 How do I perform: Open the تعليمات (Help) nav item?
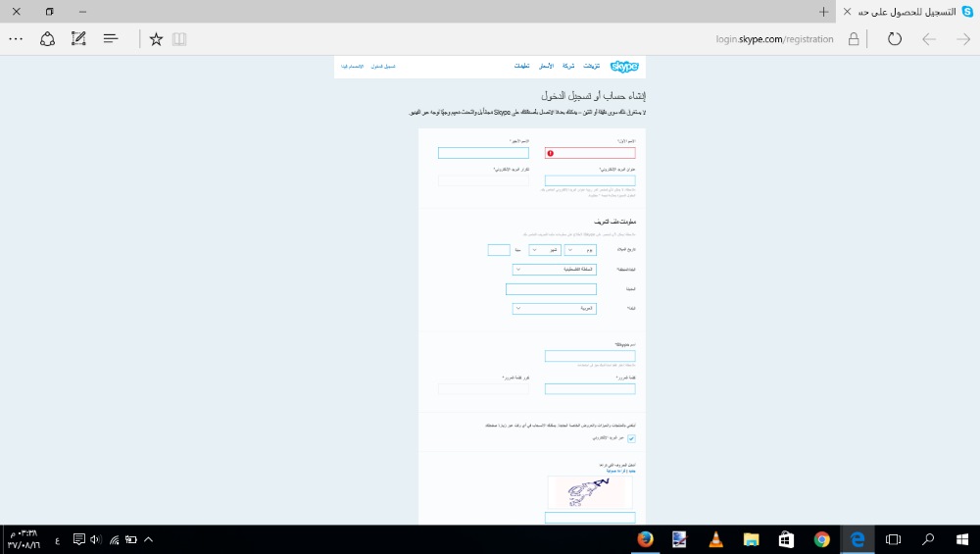[x=522, y=67]
